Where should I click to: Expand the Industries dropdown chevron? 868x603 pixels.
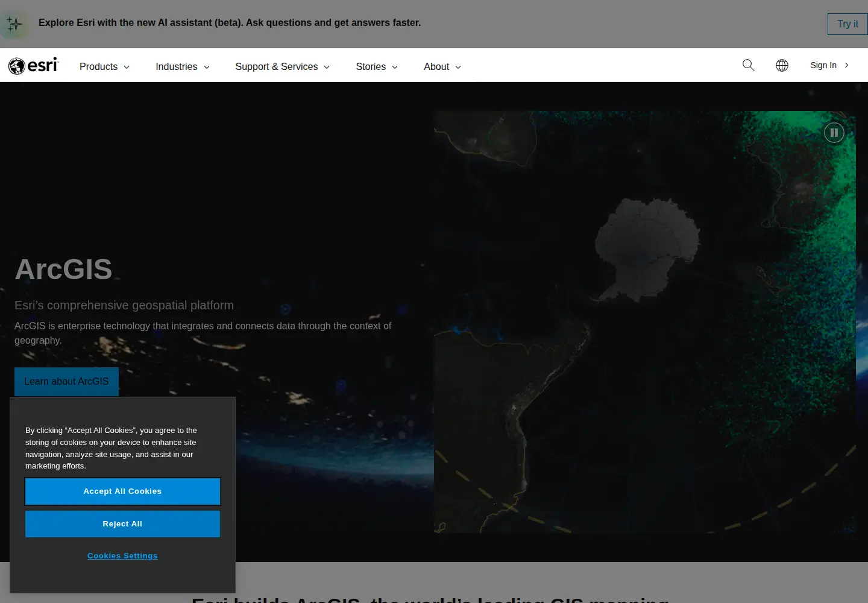tap(207, 67)
